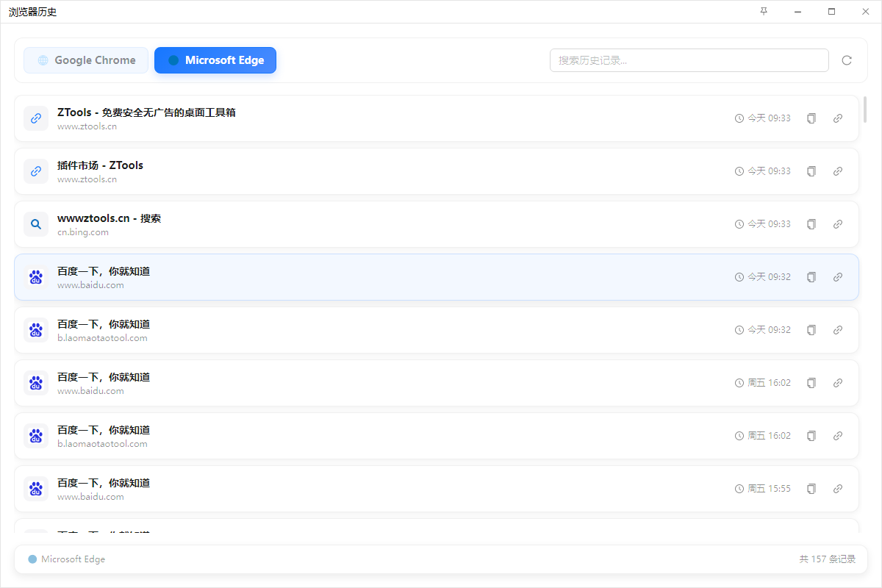Image resolution: width=882 pixels, height=588 pixels.
Task: Focus the 搜索历史记录 search field
Action: (x=689, y=60)
